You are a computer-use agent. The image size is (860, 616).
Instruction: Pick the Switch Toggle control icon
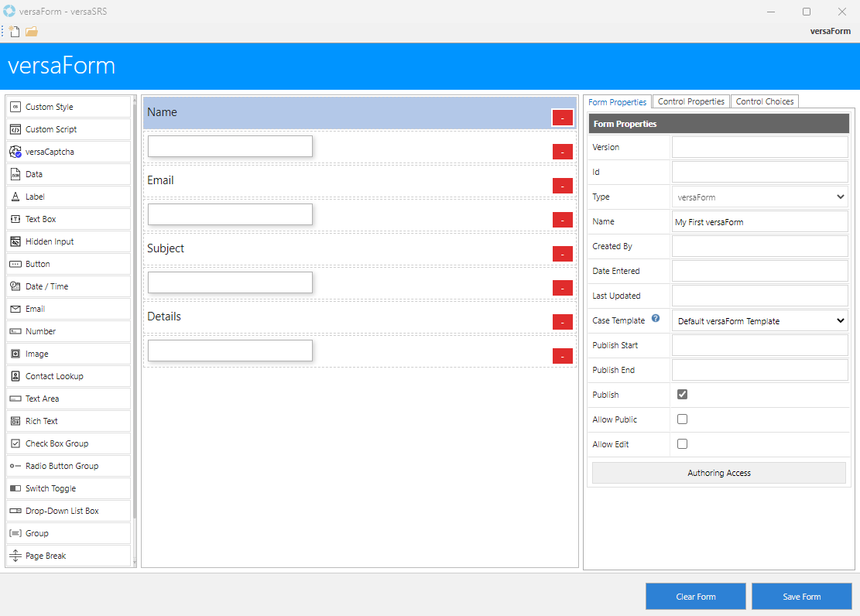pos(15,488)
